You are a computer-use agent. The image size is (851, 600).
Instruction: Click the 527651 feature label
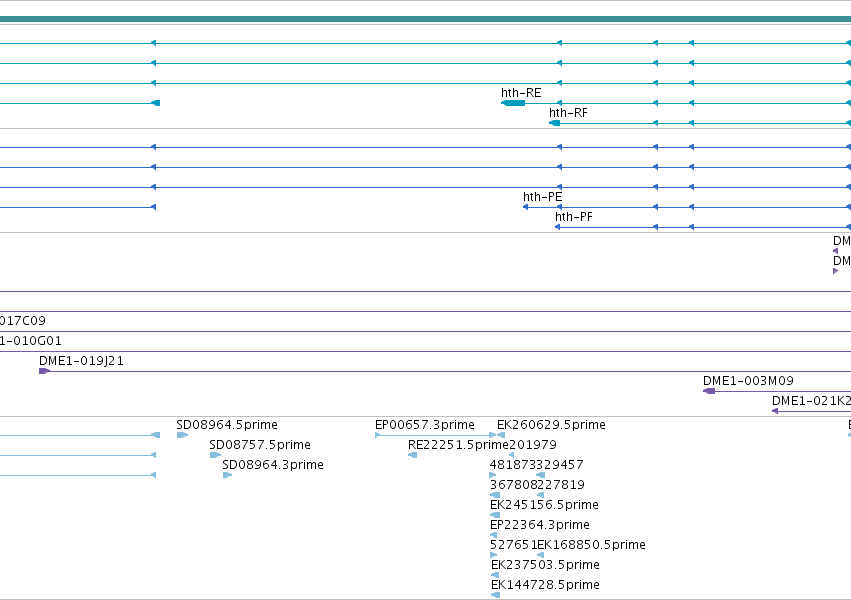point(513,545)
